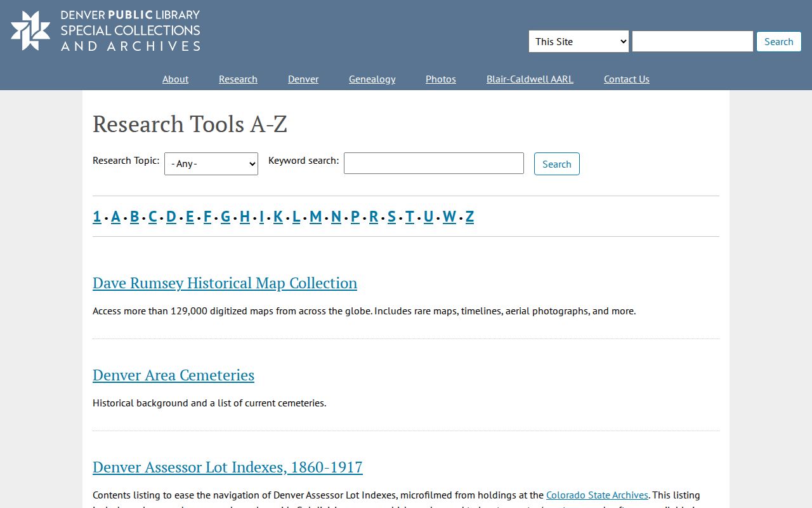Jump to letter H in index

coord(245,217)
